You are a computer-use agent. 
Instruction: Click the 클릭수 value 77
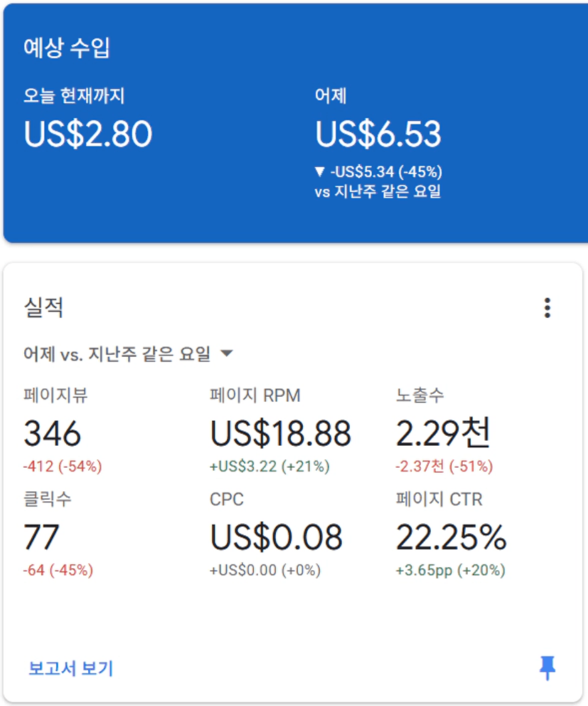pyautogui.click(x=41, y=537)
